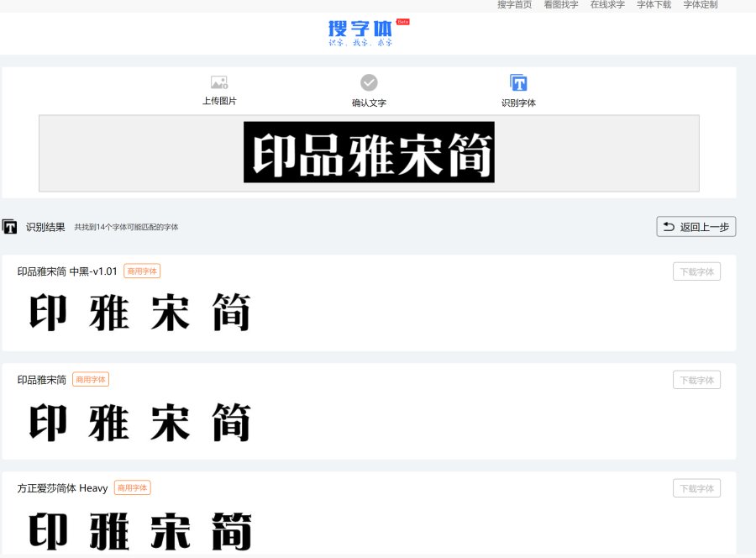
Task: Click the 确认文字 checkmark step icon
Action: click(x=369, y=82)
